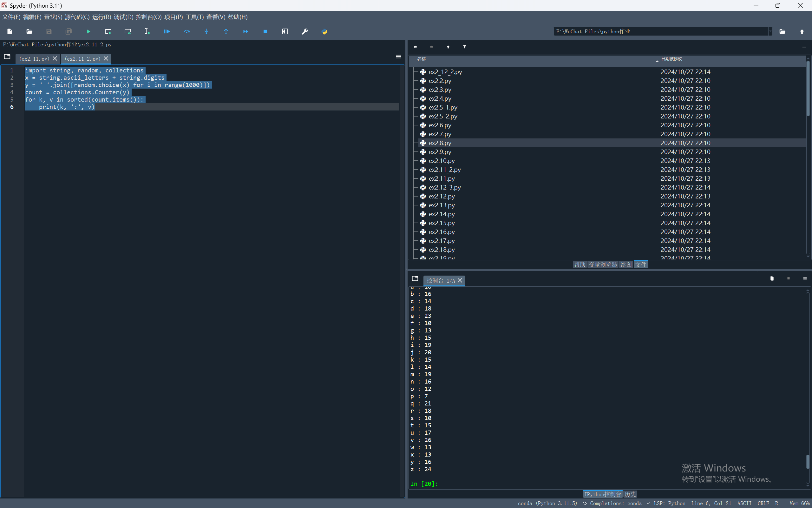Viewport: 812px width, 508px height.
Task: Switch to the ex2.11.py editor tab
Action: (34, 59)
